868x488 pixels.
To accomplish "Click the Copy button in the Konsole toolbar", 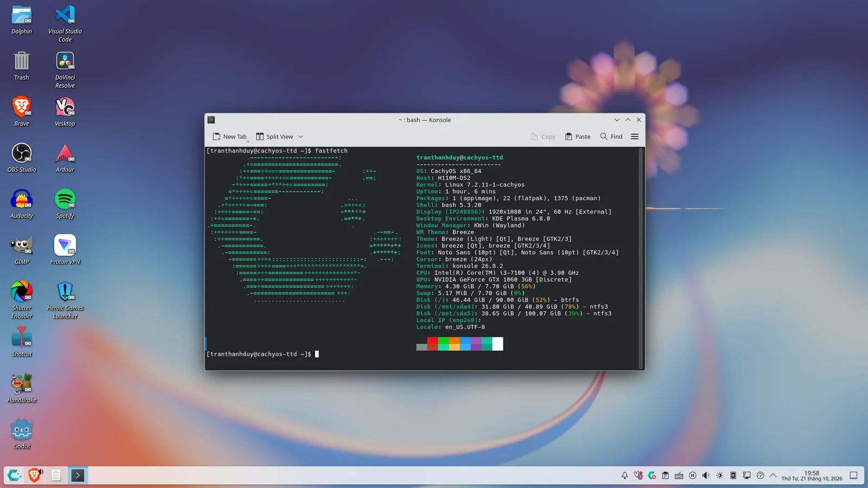I will [543, 137].
